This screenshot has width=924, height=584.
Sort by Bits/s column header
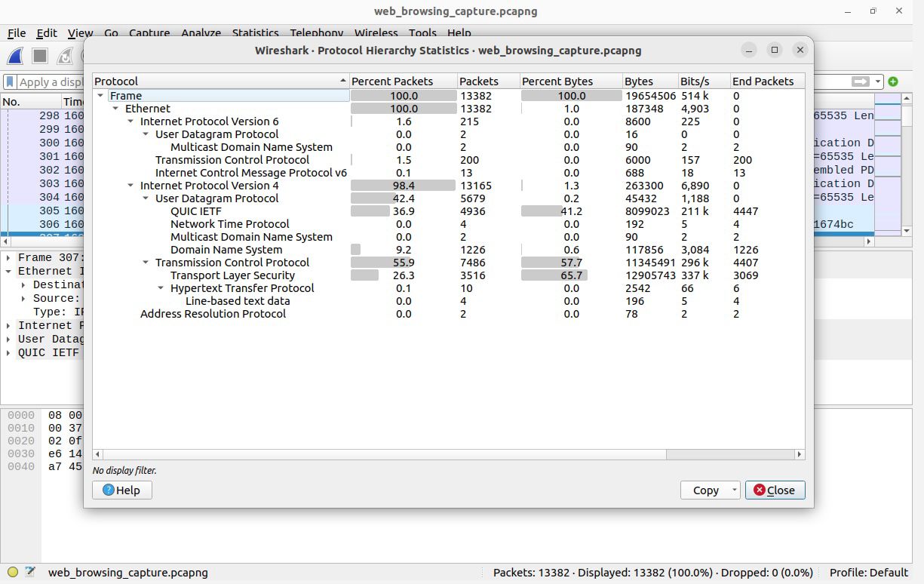704,81
